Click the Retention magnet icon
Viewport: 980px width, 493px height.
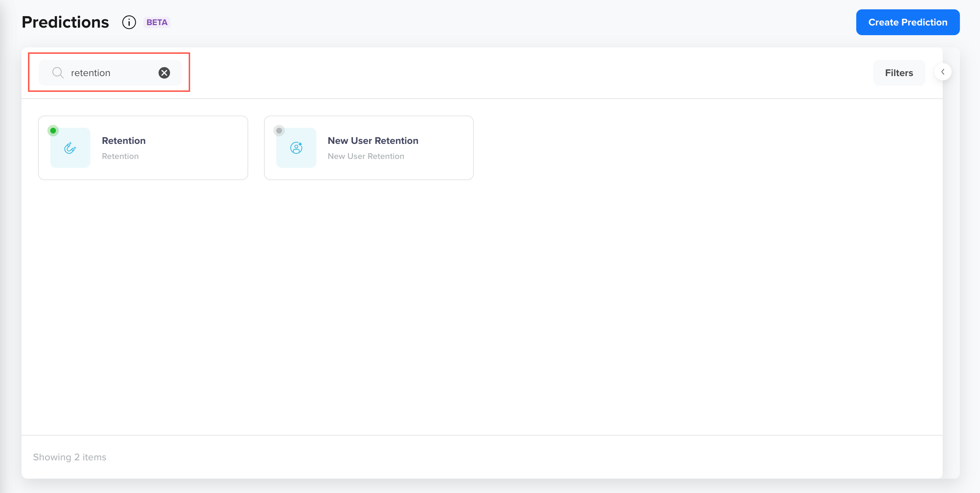click(70, 148)
